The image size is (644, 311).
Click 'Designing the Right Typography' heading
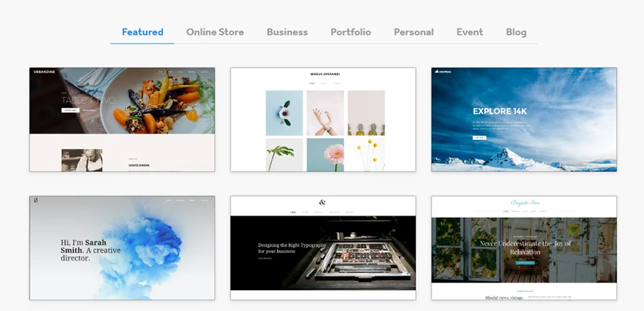click(x=292, y=247)
